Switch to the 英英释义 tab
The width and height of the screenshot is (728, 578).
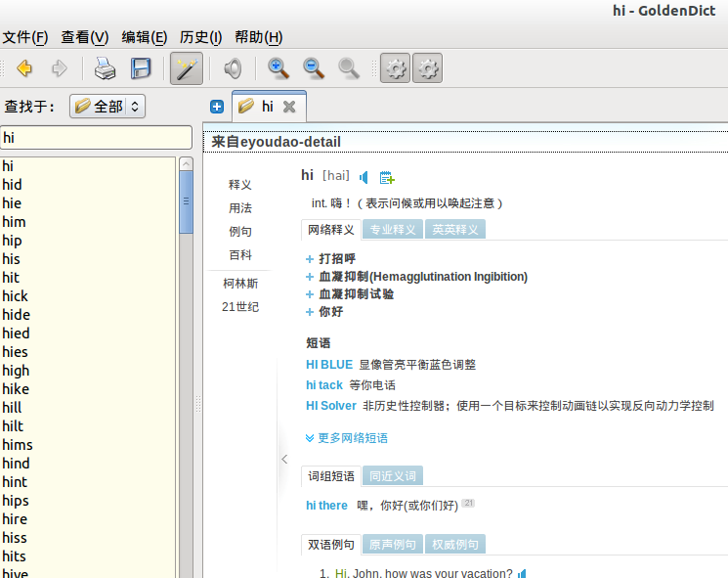coord(455,230)
